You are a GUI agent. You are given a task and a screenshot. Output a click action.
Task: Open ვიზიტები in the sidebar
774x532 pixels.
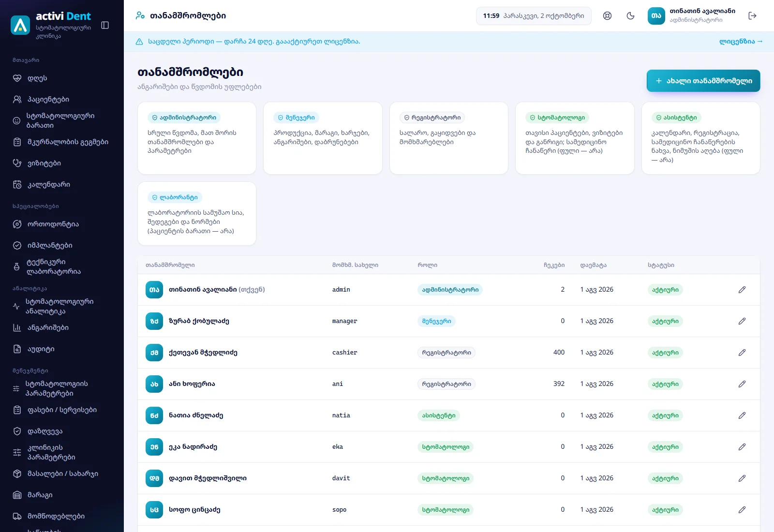(x=62, y=163)
